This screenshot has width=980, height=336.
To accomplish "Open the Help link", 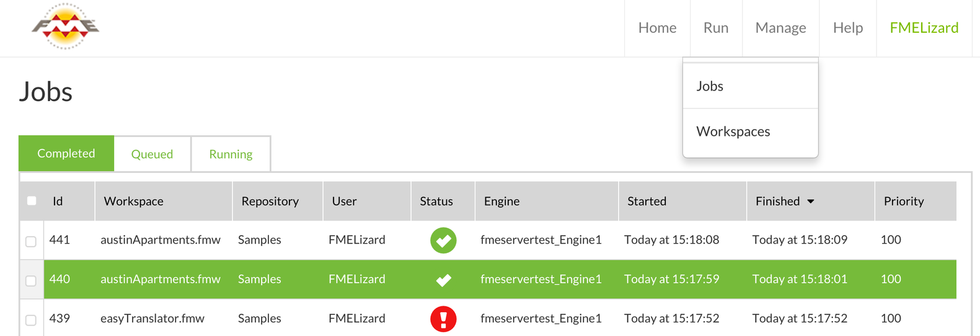I will 847,28.
